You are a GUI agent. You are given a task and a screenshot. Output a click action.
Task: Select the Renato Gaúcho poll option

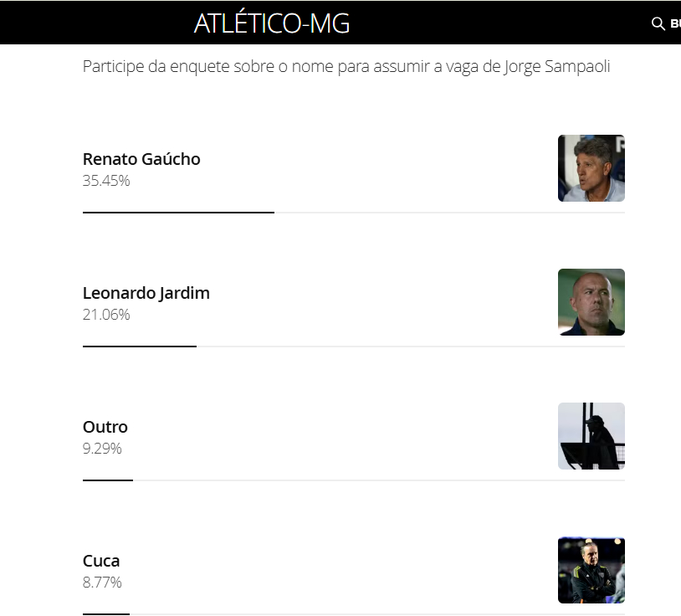[x=141, y=159]
